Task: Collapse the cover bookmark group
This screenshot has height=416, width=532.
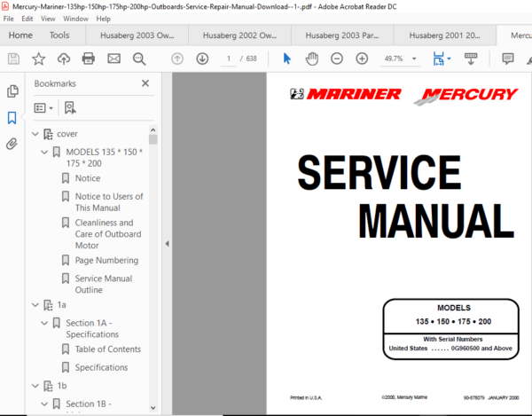Action: click(x=35, y=134)
